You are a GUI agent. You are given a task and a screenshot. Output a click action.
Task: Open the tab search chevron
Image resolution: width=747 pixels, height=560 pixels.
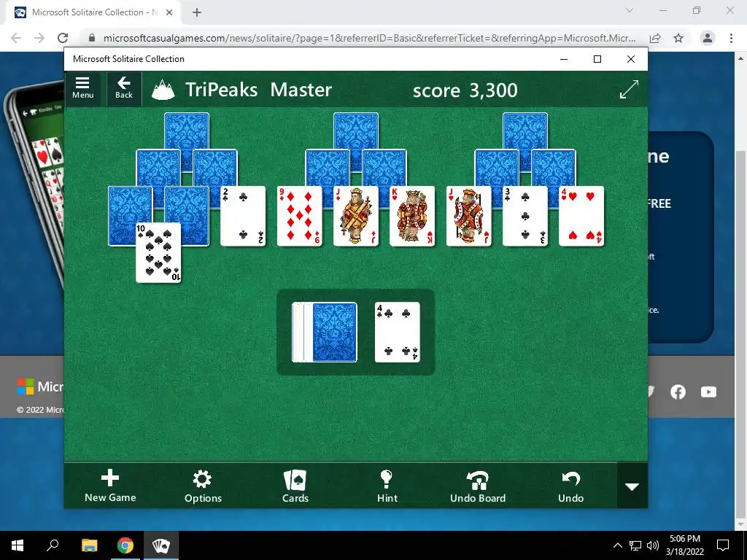630,10
